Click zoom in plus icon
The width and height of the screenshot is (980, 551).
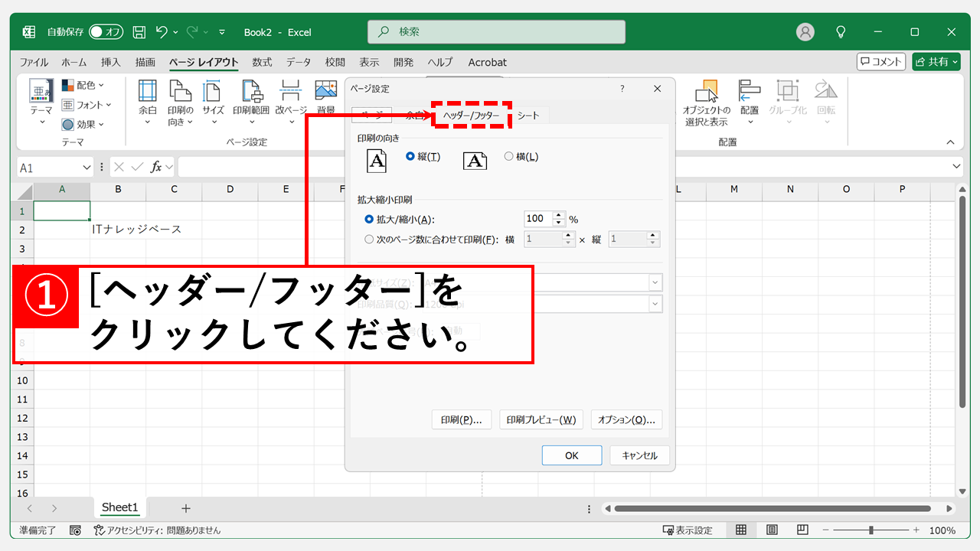point(916,530)
